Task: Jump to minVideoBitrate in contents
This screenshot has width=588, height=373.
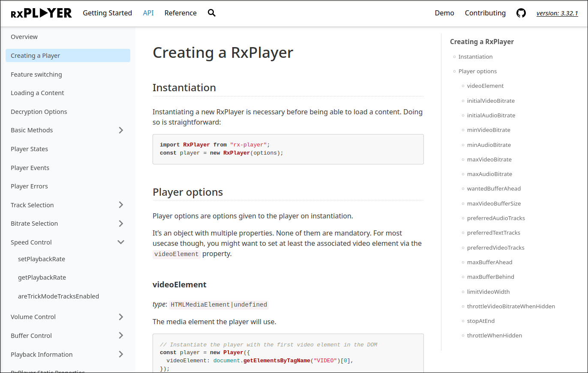Action: [x=489, y=130]
